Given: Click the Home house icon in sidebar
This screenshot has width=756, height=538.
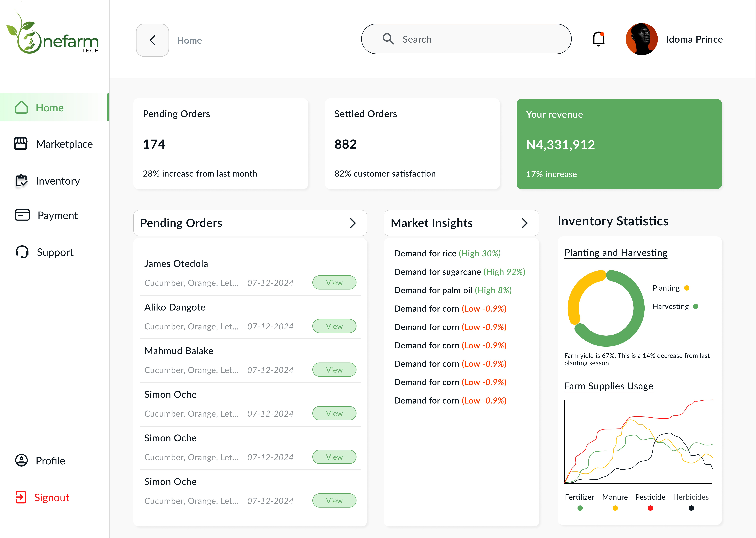Looking at the screenshot, I should point(22,107).
